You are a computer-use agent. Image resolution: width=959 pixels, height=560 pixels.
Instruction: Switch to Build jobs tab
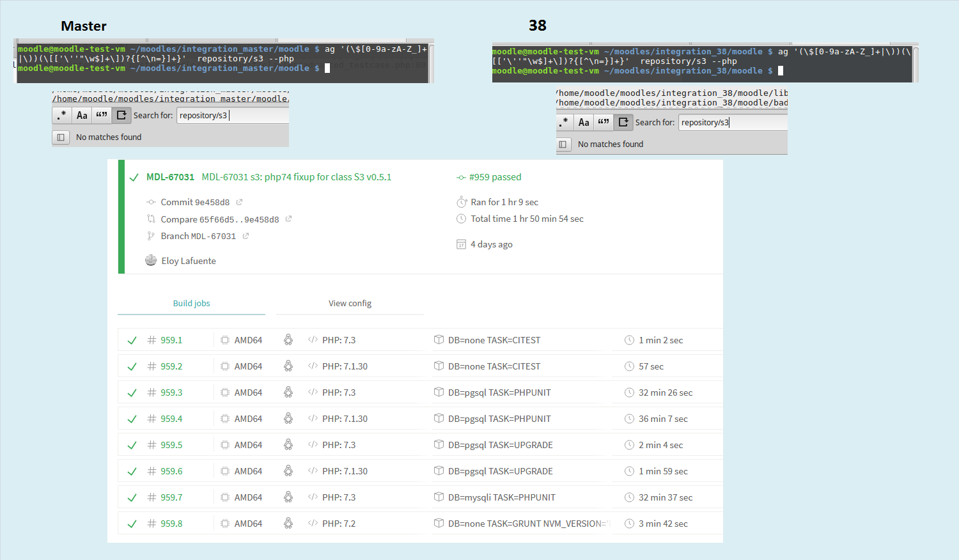[191, 303]
